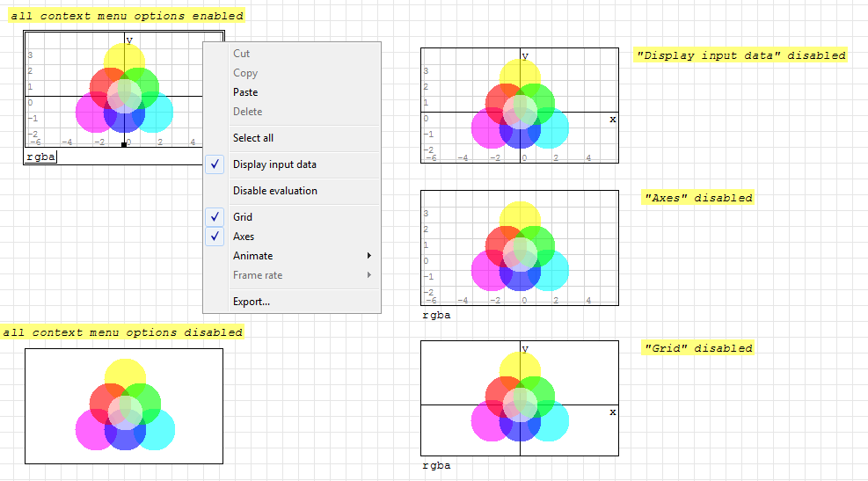
Task: Click the black resize handle below the top-left plot
Action: (123, 145)
